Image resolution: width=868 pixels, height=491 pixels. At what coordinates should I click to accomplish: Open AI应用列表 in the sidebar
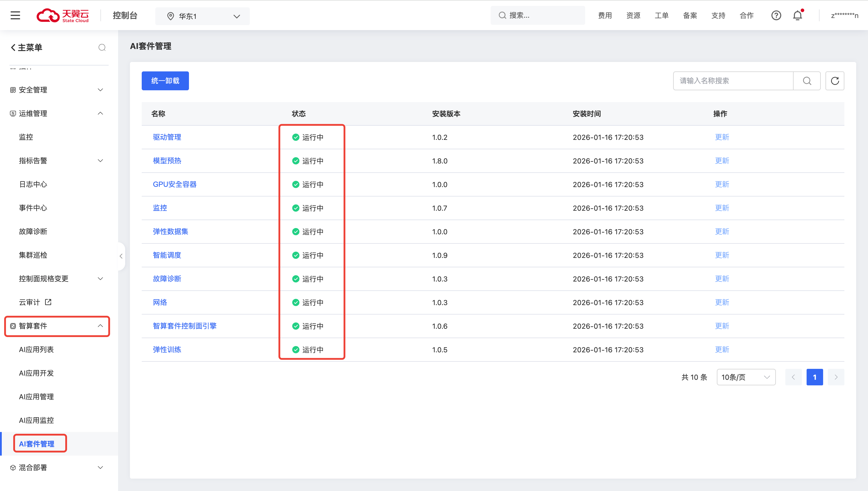pos(36,349)
